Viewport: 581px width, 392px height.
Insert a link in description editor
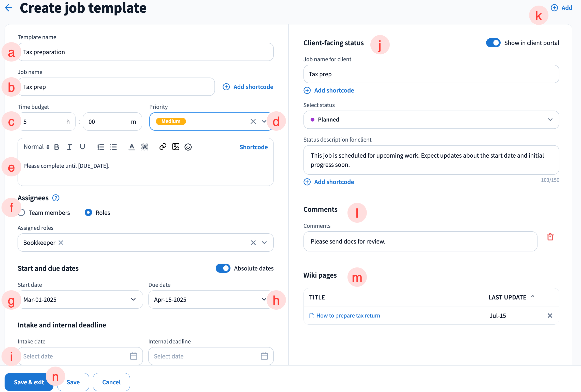[163, 147]
